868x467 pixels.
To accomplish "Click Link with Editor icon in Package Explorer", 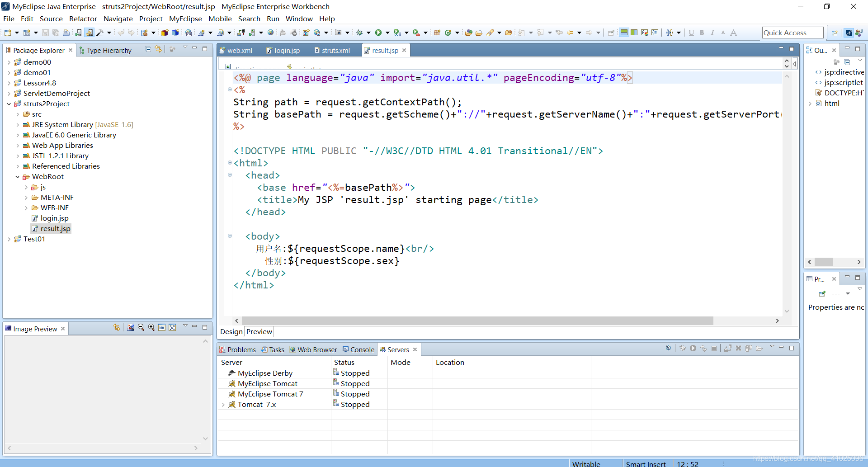I will [x=158, y=49].
